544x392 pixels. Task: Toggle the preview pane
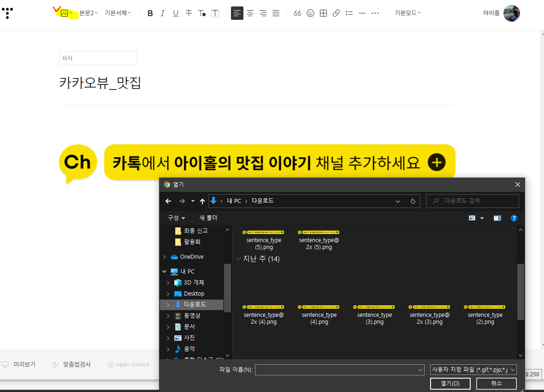point(497,218)
